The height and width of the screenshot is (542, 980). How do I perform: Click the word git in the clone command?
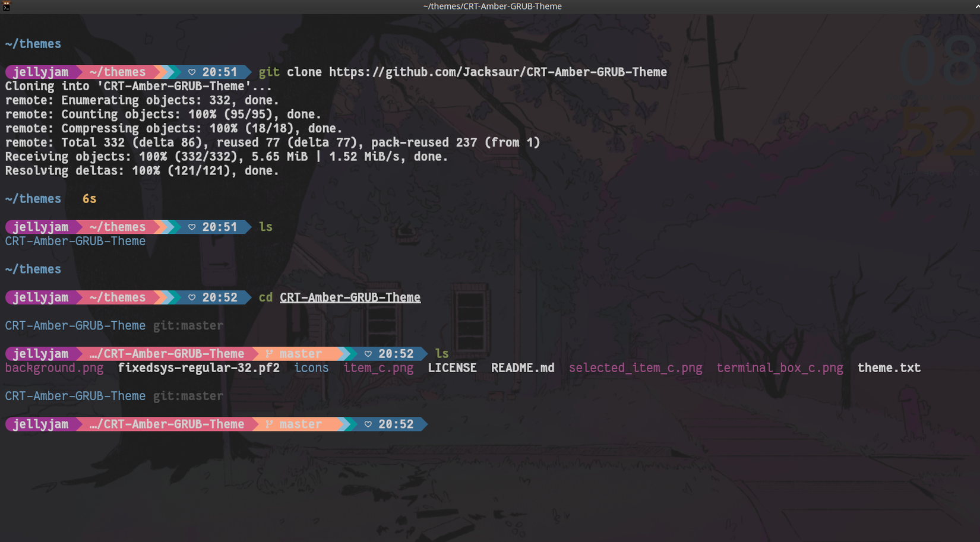tap(269, 72)
